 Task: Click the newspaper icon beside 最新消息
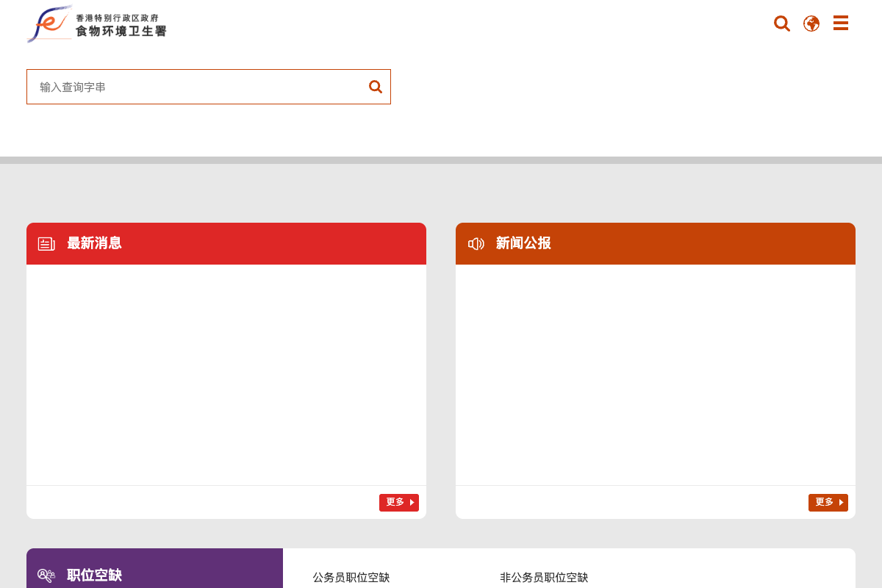pyautogui.click(x=46, y=244)
